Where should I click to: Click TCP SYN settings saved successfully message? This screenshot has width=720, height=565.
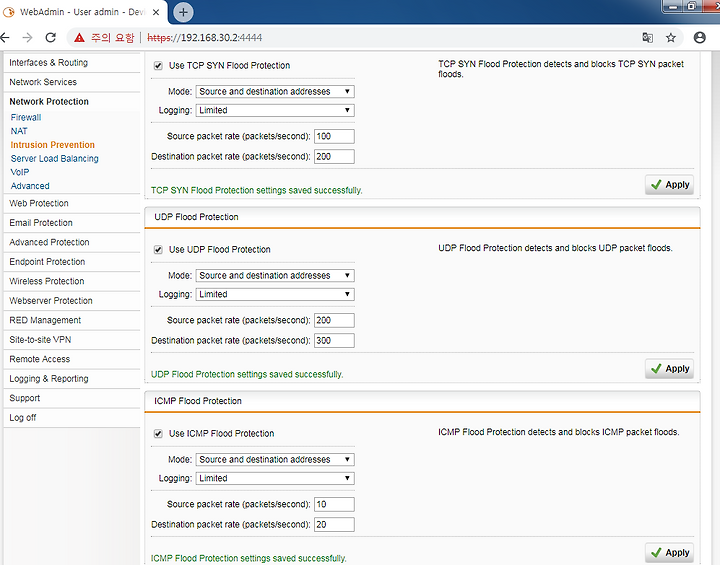click(x=256, y=190)
